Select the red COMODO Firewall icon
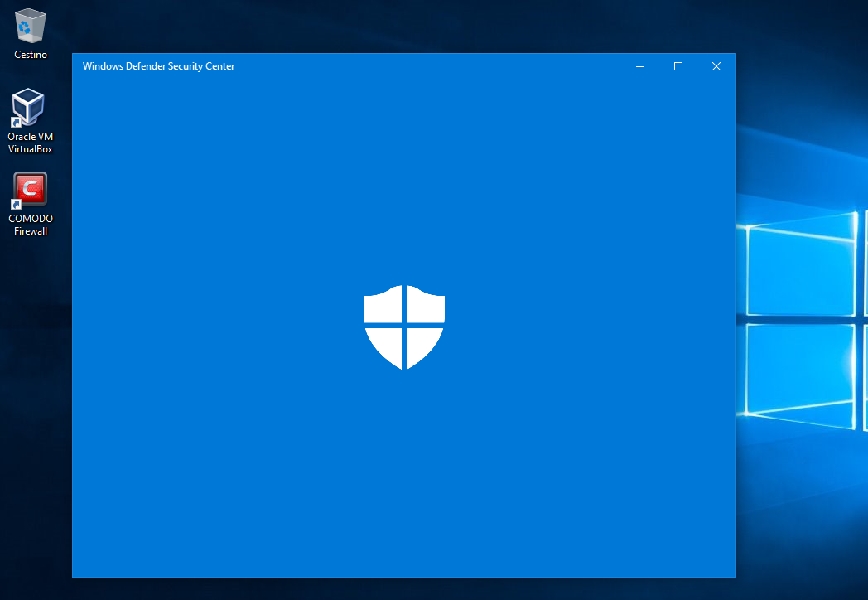 (x=31, y=190)
